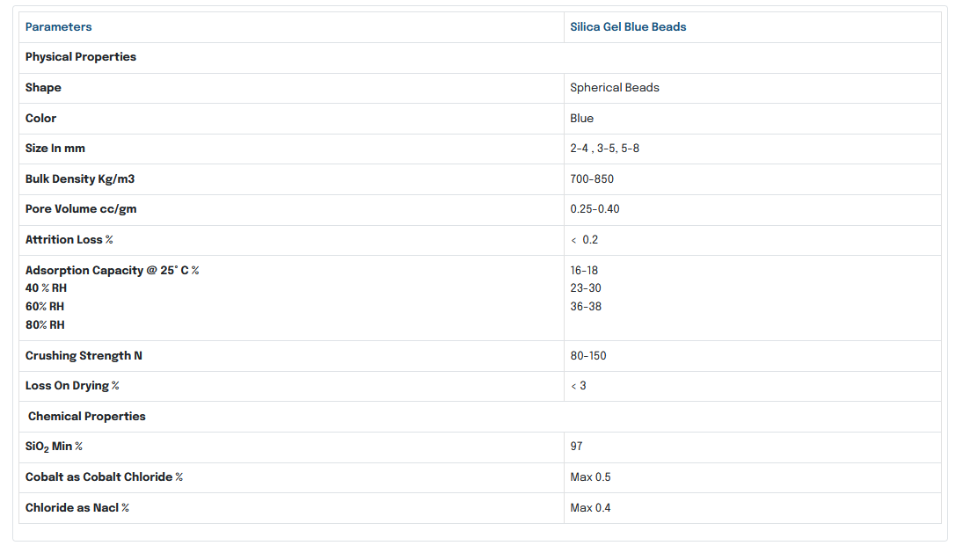Select the Blue color value
This screenshot has height=560, width=963.
581,119
